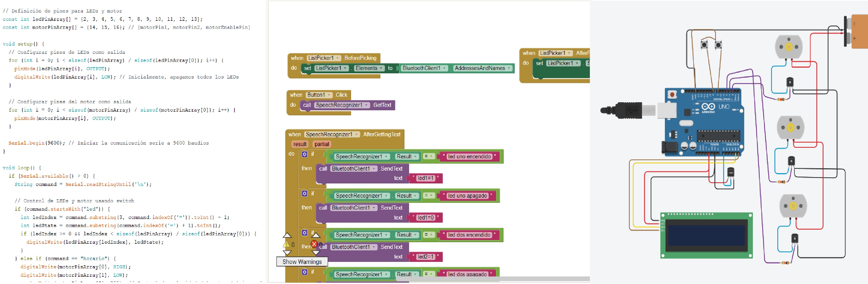Select the top NPN transistor

coord(790,82)
